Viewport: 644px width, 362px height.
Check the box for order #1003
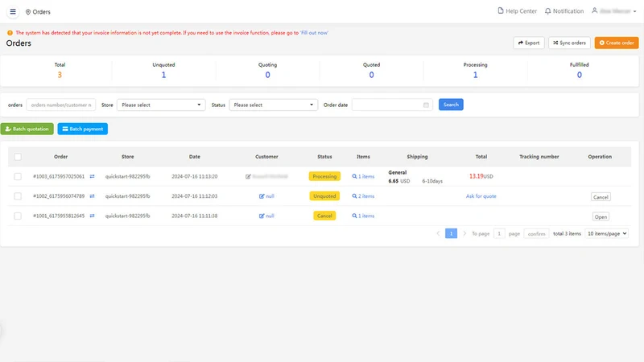pyautogui.click(x=18, y=176)
